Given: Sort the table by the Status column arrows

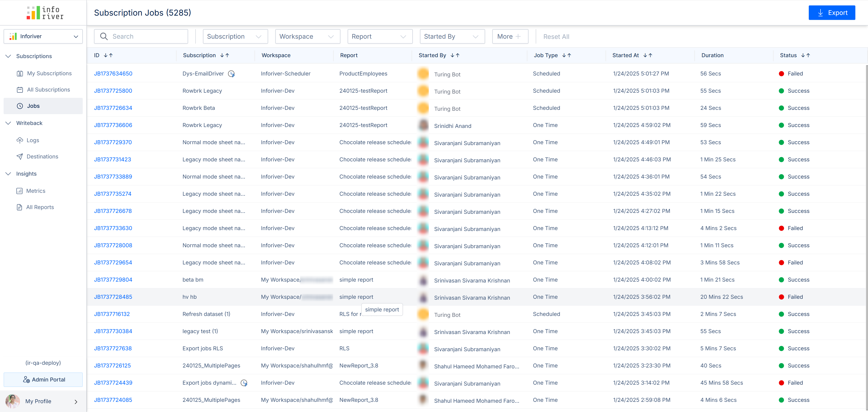Looking at the screenshot, I should point(805,55).
